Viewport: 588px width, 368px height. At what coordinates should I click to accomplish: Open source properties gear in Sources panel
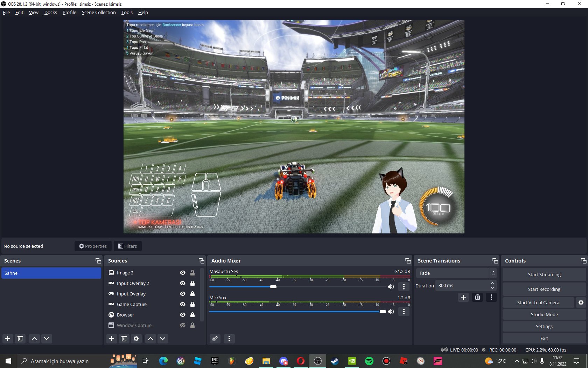(136, 339)
